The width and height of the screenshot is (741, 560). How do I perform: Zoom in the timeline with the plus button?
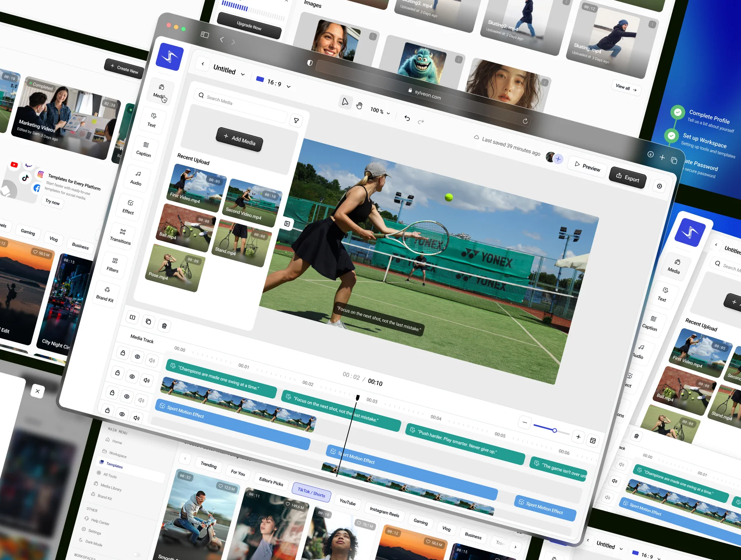coord(578,436)
